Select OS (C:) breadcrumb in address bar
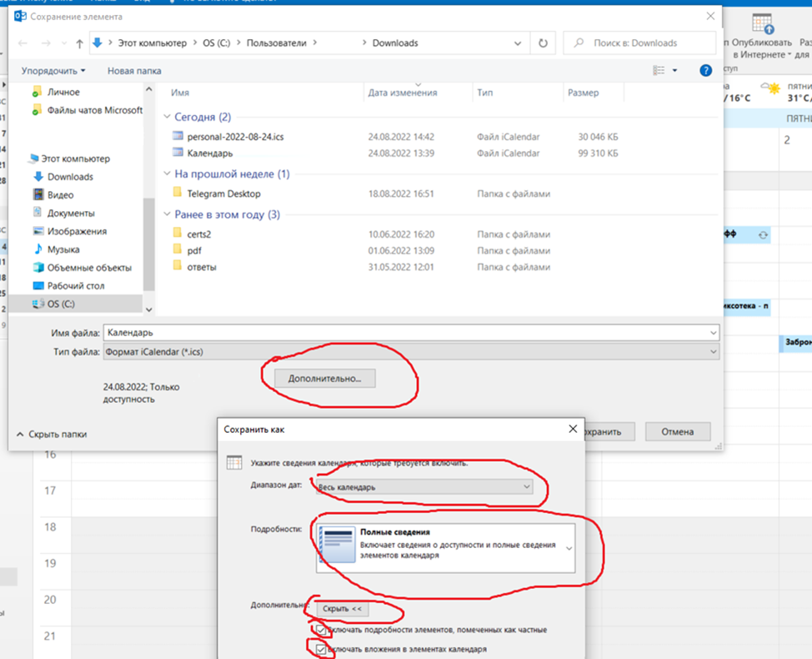 (x=217, y=43)
